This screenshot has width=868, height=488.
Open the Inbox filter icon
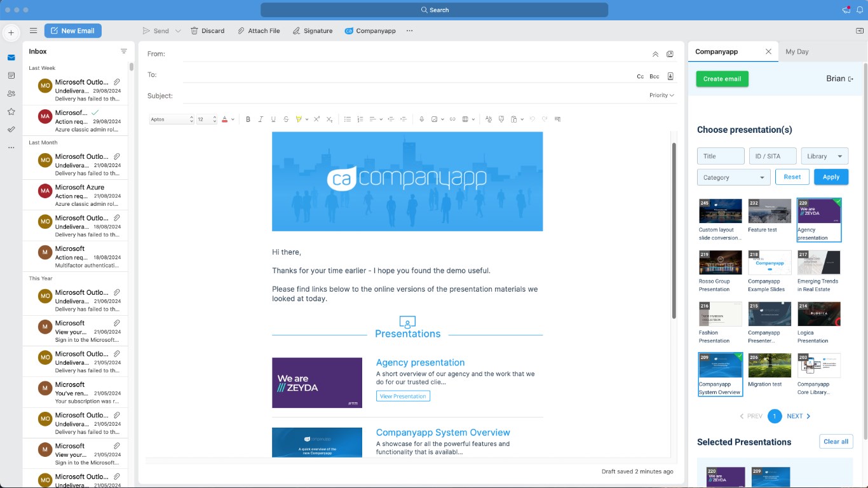[x=123, y=51]
